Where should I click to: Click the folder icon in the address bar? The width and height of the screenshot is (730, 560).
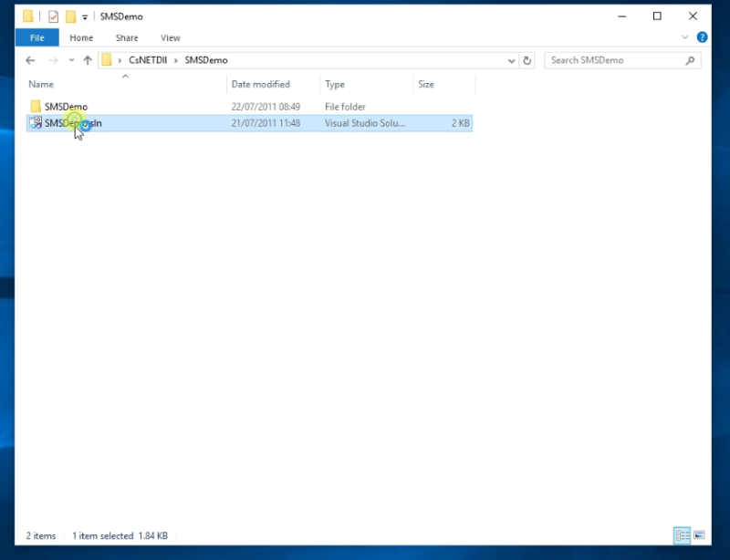[105, 60]
